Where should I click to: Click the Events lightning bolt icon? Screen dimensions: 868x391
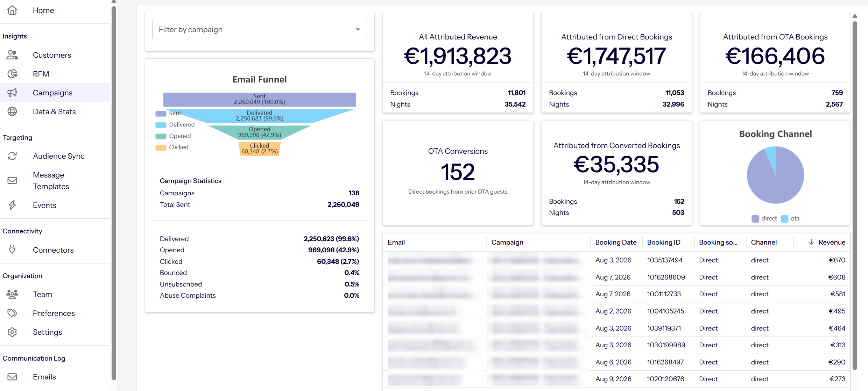(x=12, y=205)
